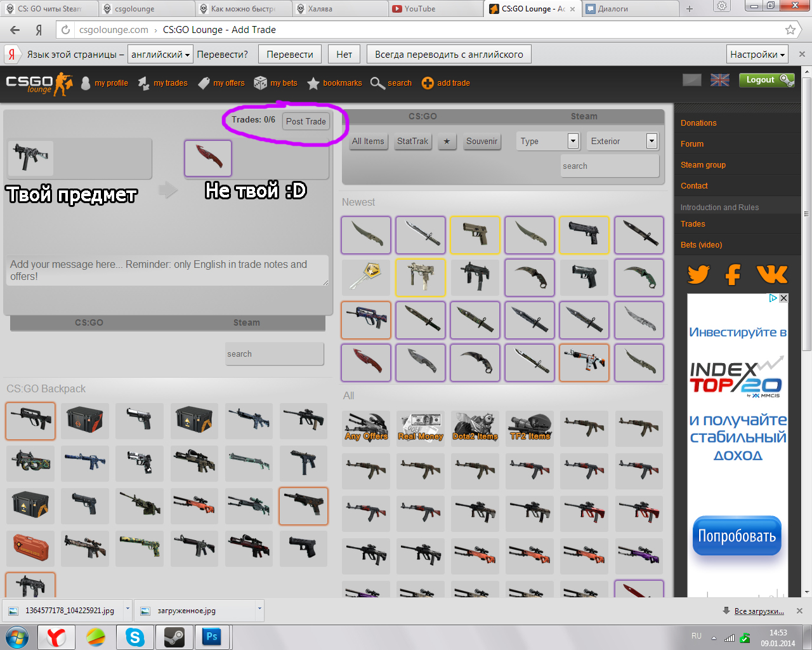This screenshot has width=812, height=650.
Task: Open Donations sidebar link
Action: pos(698,123)
